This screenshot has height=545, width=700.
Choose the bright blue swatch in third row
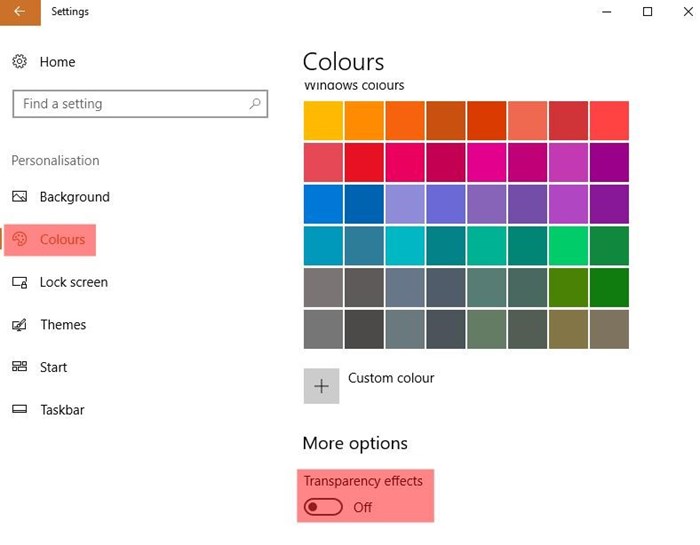(x=323, y=204)
